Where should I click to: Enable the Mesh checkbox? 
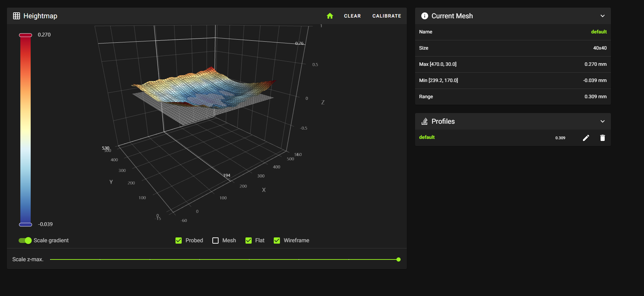pyautogui.click(x=215, y=241)
